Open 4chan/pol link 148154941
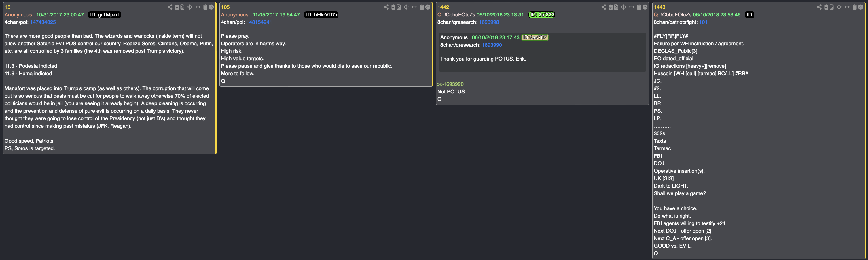Screen dimensions: 868x260 (259, 22)
